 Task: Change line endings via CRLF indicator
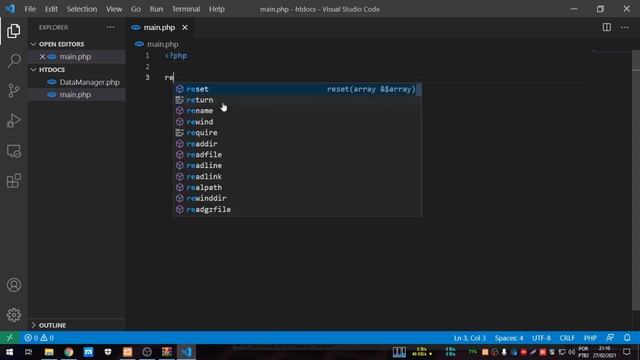[x=567, y=338]
